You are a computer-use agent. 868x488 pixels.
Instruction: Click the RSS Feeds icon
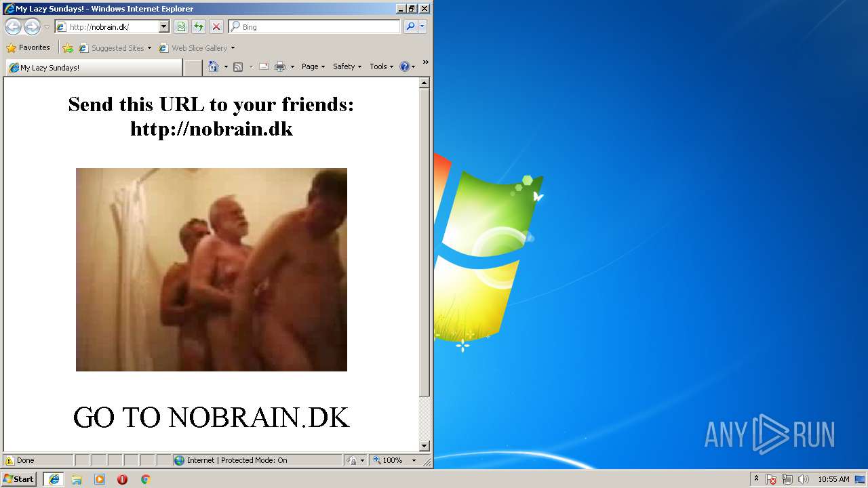pyautogui.click(x=238, y=66)
